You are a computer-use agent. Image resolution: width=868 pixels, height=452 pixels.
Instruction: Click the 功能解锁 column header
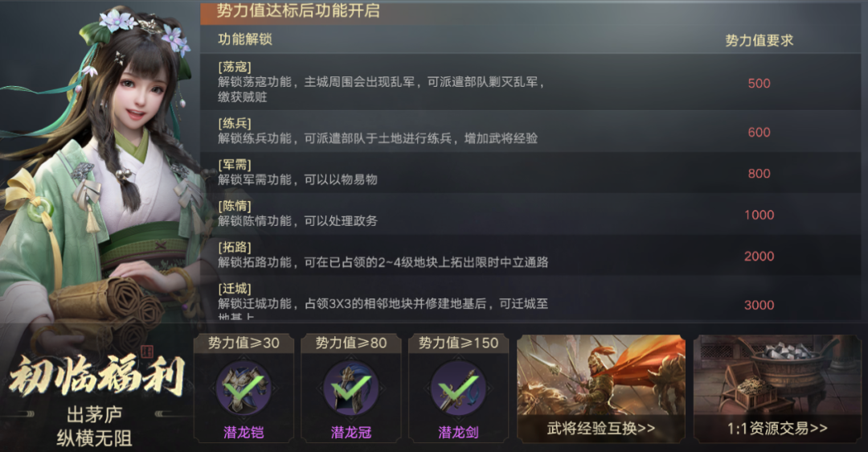coord(245,39)
